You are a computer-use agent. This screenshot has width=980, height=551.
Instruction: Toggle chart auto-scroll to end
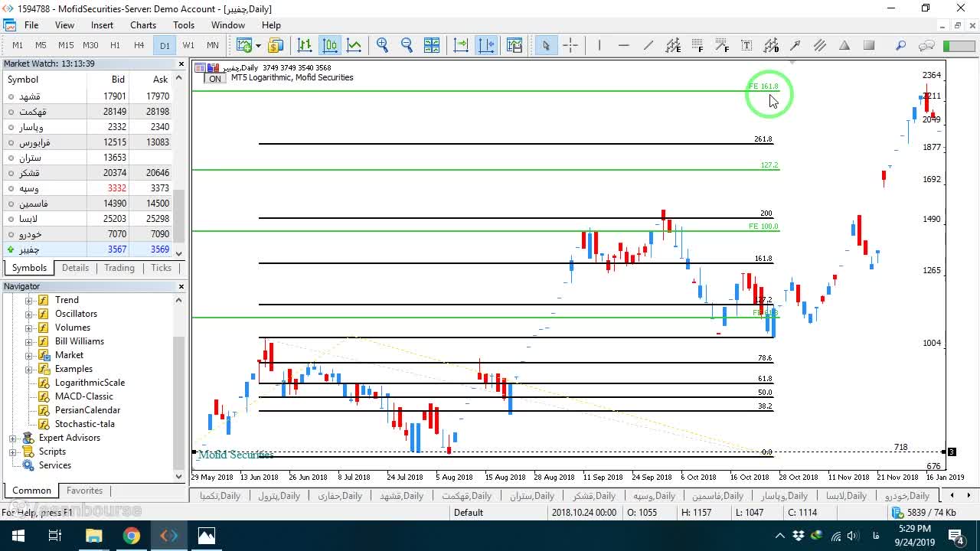(x=461, y=45)
